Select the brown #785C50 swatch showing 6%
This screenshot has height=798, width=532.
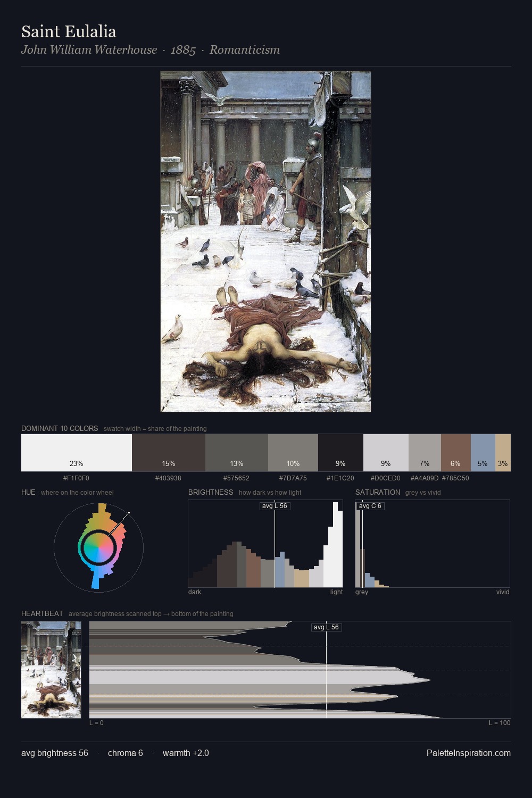pyautogui.click(x=456, y=453)
